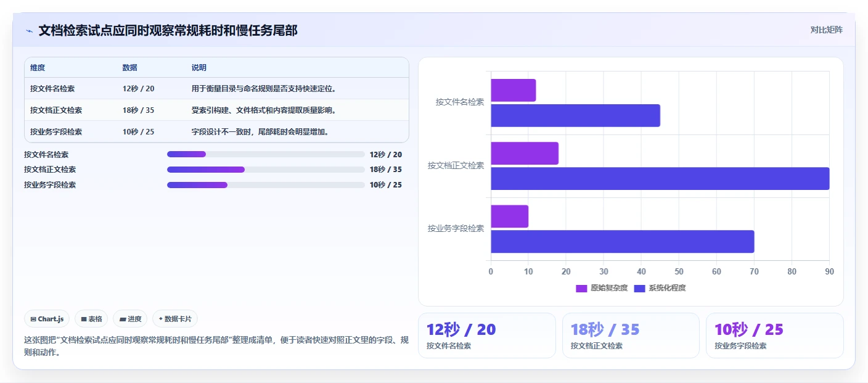Screen dimensions: 868x383
Task: Click the card title 文档检索试点应同时观察常规耗时和慢任务尾部
Action: [168, 30]
